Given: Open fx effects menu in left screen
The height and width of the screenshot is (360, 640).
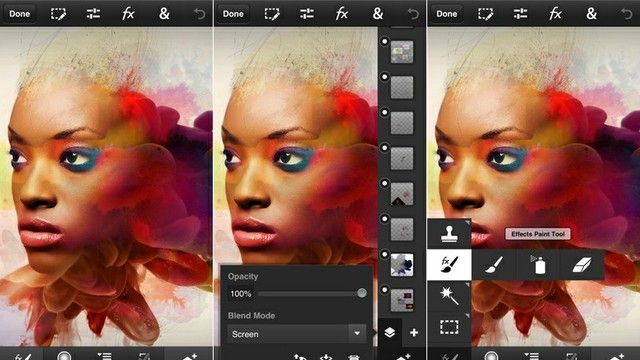Looking at the screenshot, I should pos(128,14).
